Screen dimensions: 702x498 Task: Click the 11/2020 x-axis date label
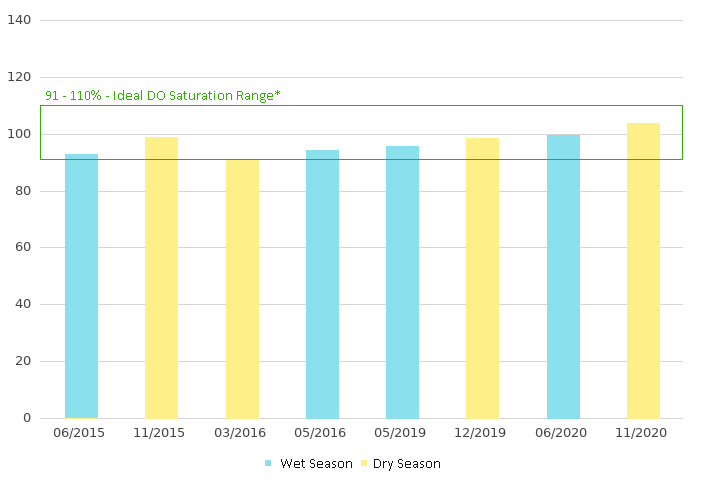coord(643,432)
